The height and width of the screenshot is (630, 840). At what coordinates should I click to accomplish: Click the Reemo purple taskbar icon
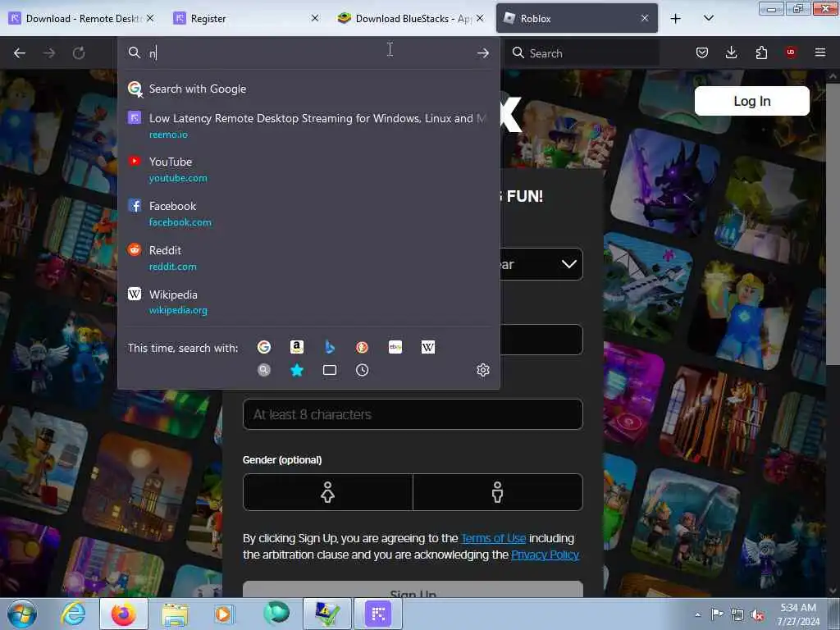[x=377, y=614]
